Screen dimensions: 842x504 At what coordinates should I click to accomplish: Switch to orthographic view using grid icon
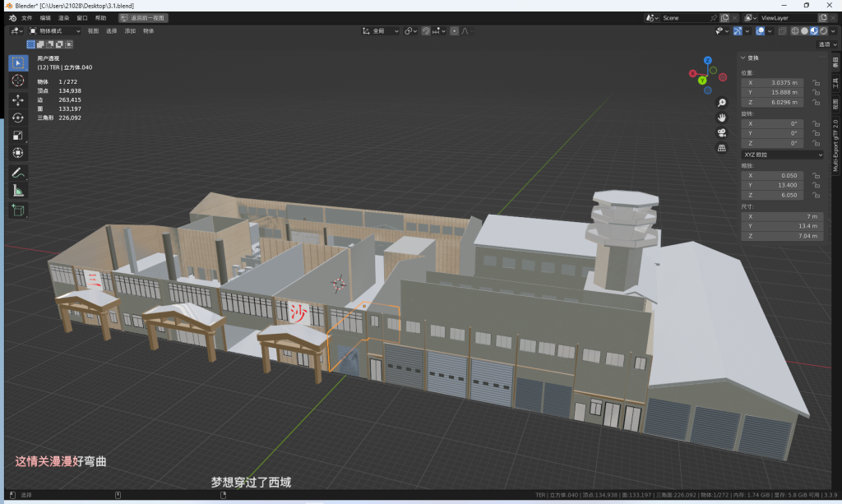(x=722, y=148)
